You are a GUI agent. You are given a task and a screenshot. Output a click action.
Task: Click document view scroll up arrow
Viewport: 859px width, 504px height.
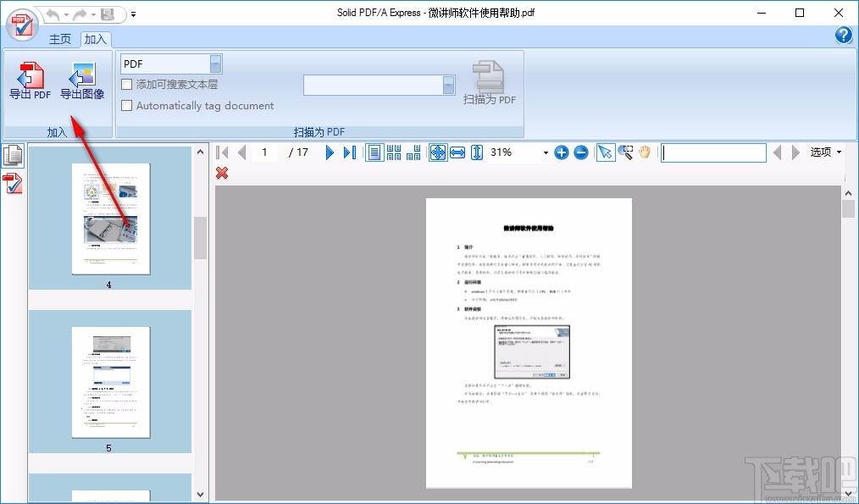(x=849, y=193)
